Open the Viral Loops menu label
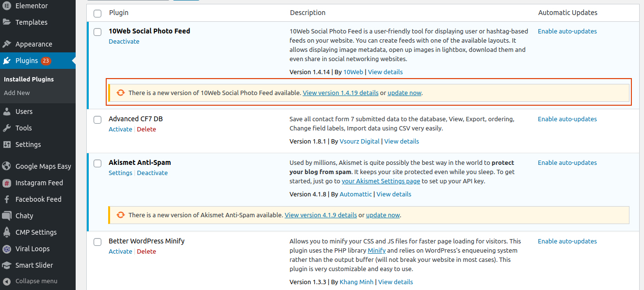This screenshot has height=290, width=644. point(32,249)
